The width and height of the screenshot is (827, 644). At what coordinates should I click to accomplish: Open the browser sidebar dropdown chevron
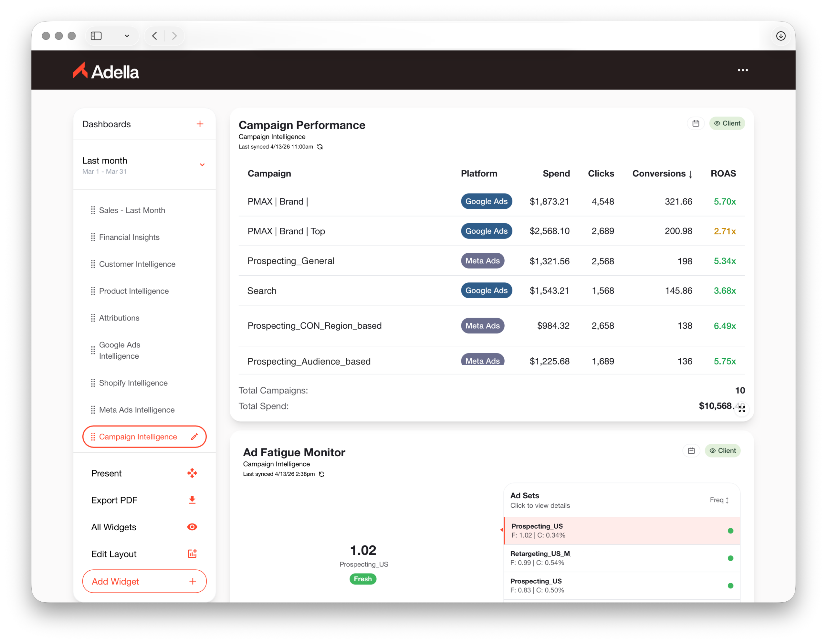(x=127, y=36)
